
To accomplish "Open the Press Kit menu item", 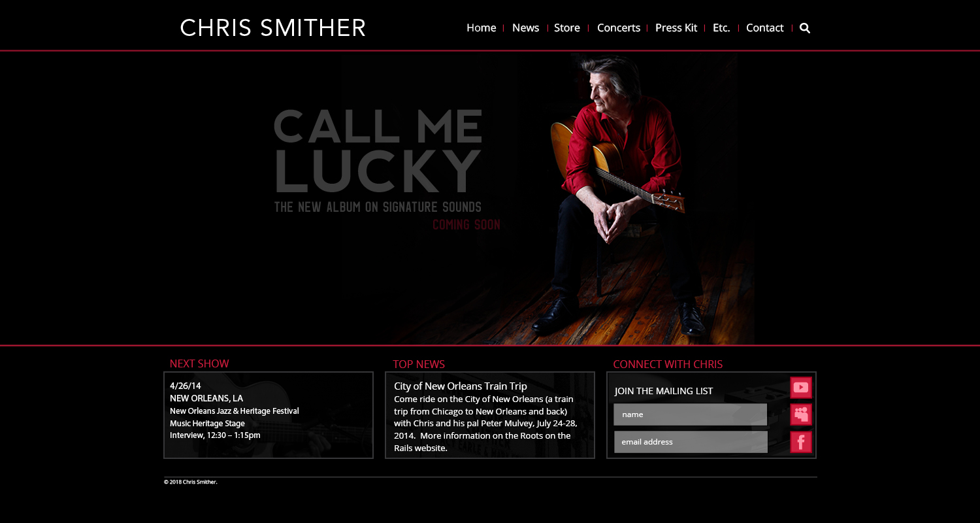I will coord(676,27).
